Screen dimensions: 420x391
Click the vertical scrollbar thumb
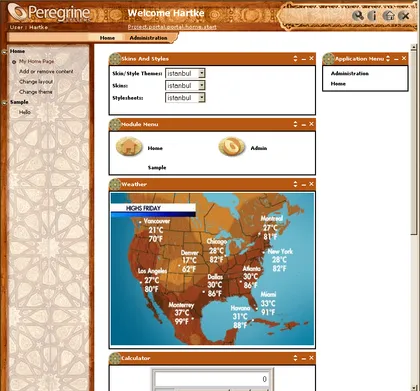[414, 142]
